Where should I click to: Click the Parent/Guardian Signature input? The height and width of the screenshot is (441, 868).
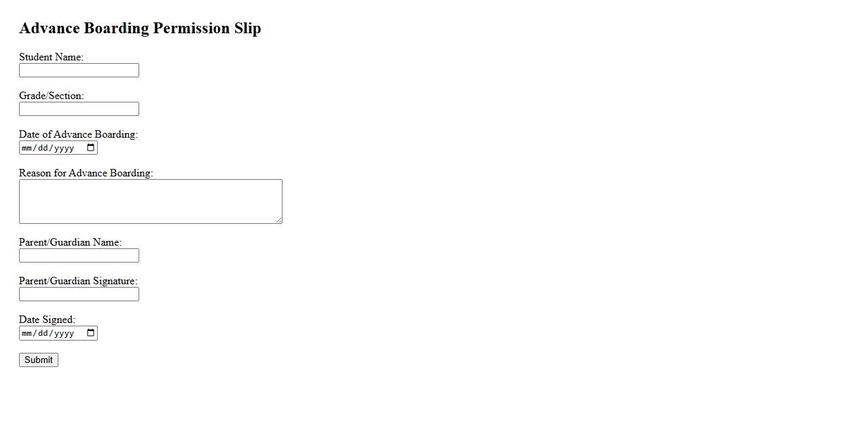coord(79,294)
